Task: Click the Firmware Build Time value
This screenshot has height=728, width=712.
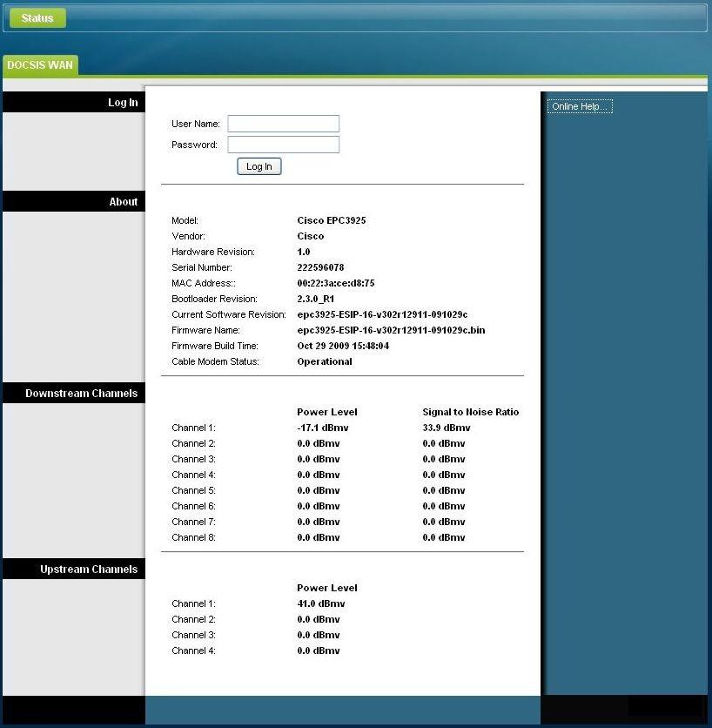Action: 343,346
